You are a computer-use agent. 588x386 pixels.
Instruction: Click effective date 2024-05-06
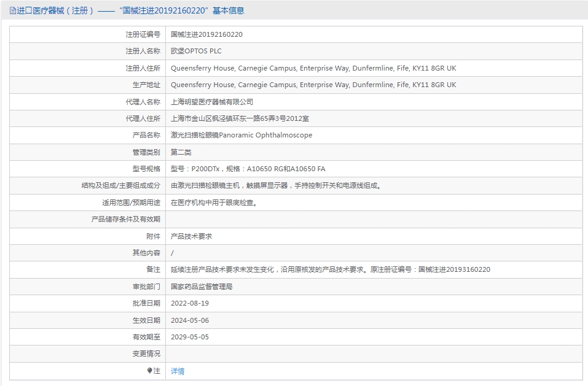pyautogui.click(x=190, y=320)
